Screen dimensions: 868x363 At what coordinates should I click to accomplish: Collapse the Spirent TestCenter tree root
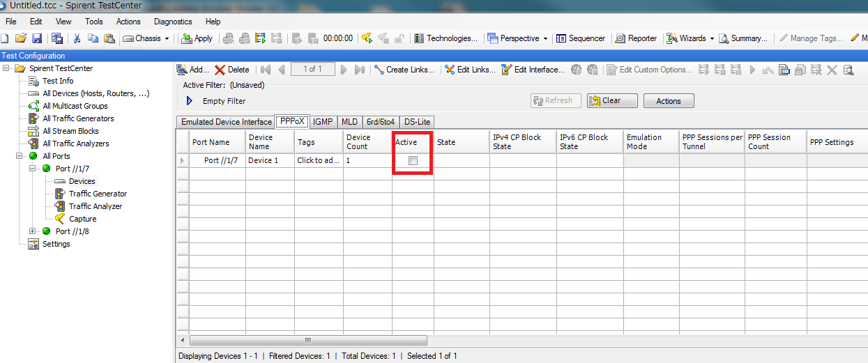(7, 68)
